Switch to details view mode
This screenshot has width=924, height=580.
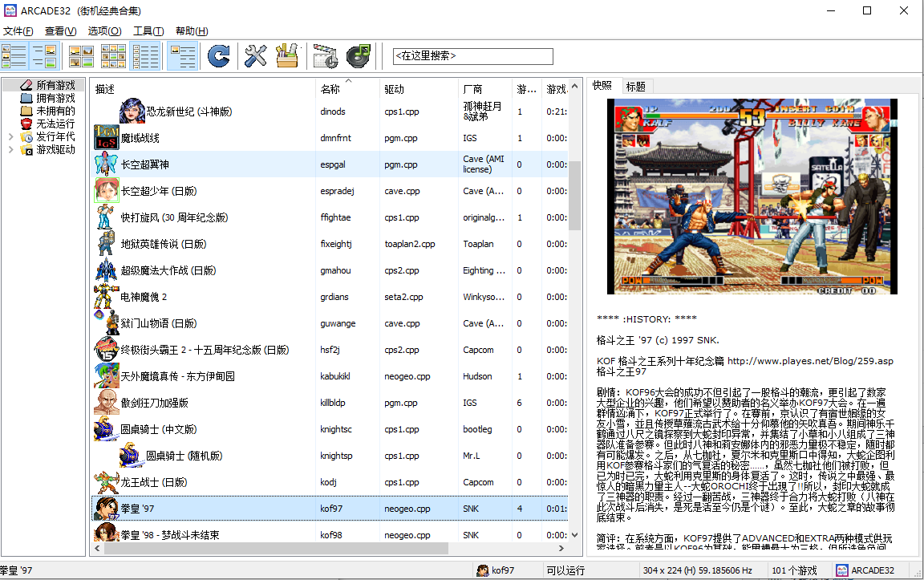coord(183,56)
